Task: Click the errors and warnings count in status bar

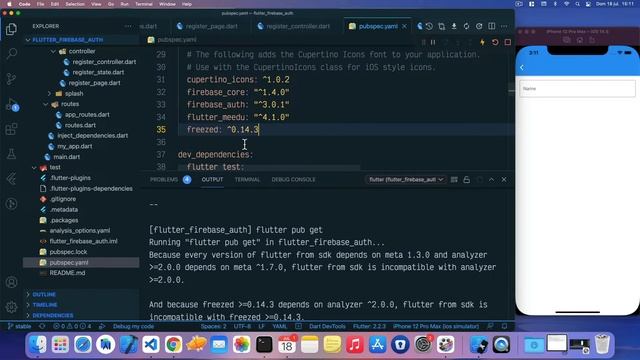Action: pyautogui.click(x=73, y=327)
